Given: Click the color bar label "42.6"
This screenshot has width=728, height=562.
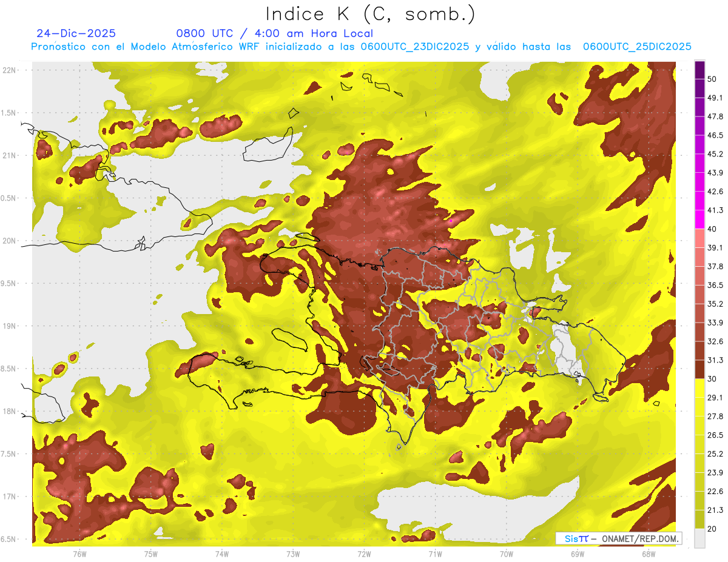Looking at the screenshot, I should [x=715, y=192].
